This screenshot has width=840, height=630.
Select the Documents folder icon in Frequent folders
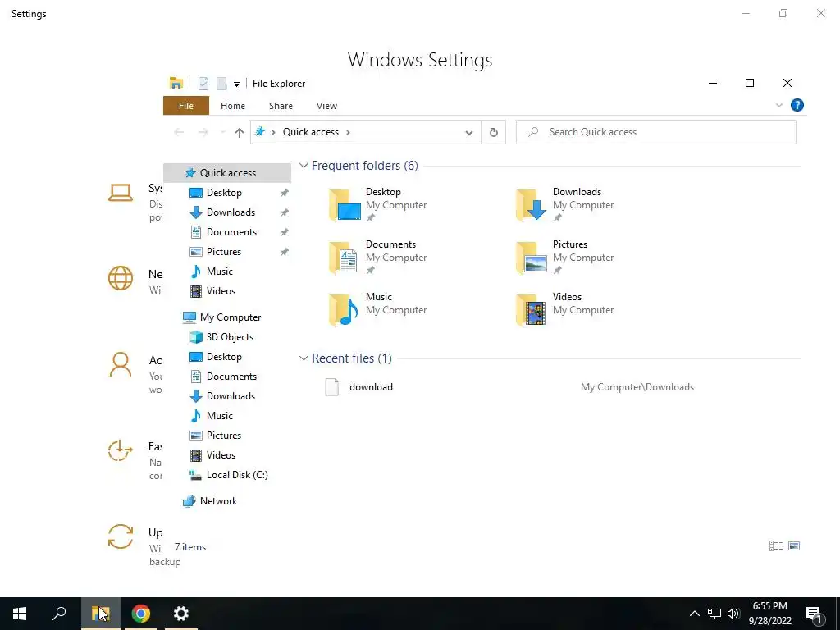pos(345,258)
